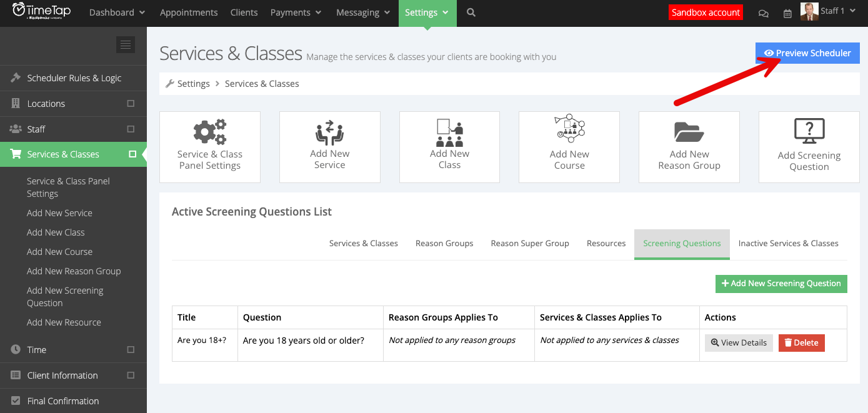Open the Dashboard dropdown menu
This screenshot has height=413, width=868.
point(117,12)
